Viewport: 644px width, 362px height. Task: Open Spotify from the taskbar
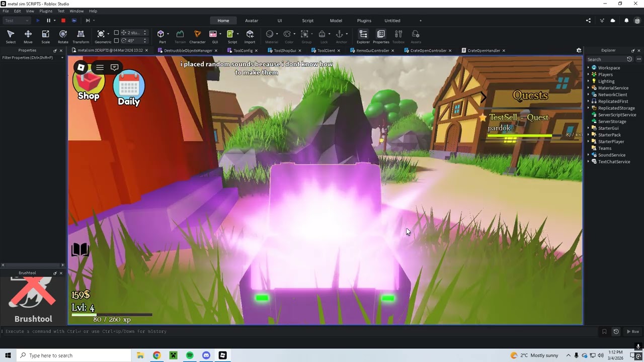click(190, 355)
